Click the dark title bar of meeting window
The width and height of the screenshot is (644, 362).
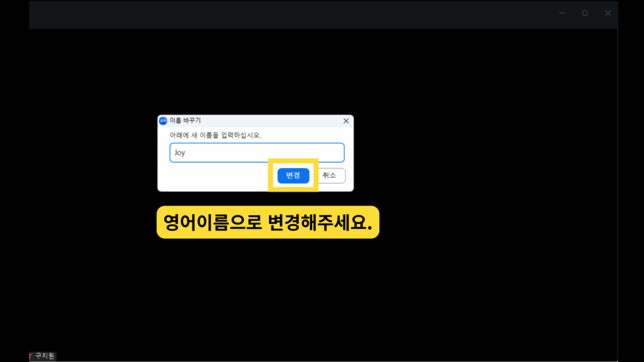point(287,14)
